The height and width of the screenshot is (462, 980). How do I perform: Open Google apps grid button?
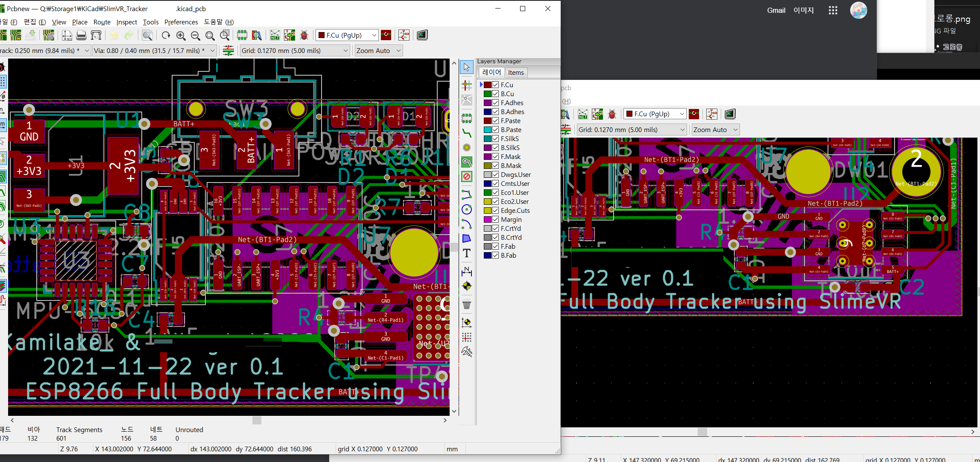tap(833, 10)
